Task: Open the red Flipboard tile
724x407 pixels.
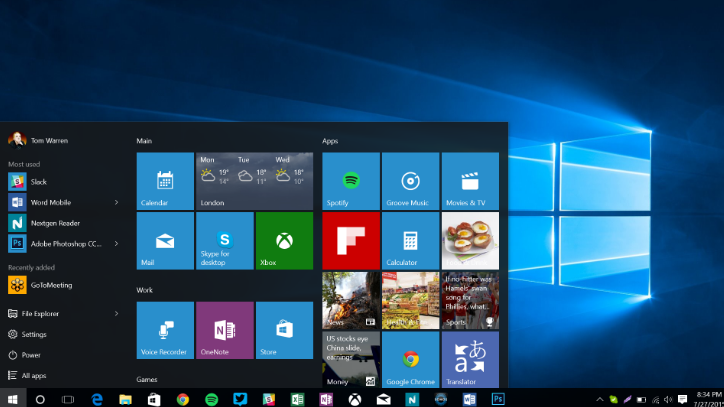Action: coord(351,241)
